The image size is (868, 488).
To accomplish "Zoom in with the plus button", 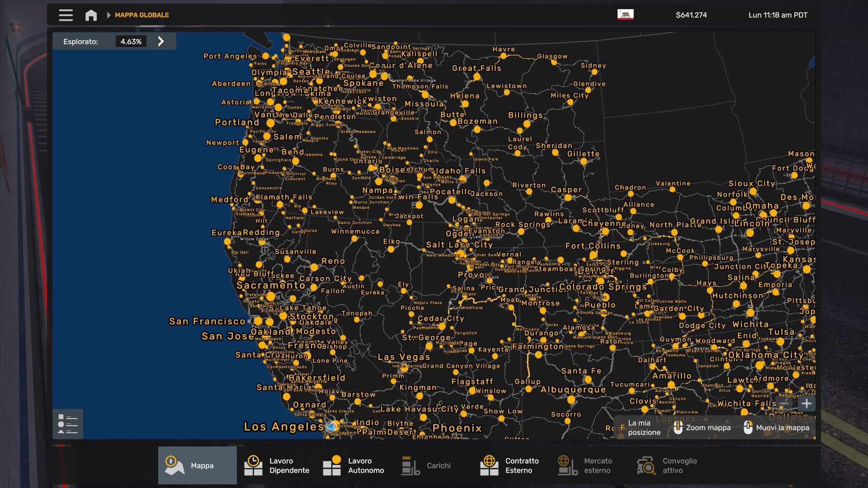I will click(807, 404).
